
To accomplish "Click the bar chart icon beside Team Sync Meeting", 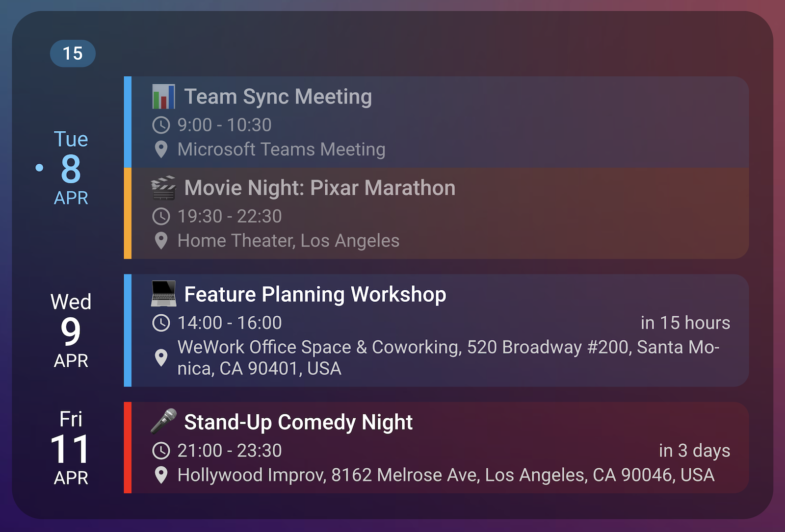I will pos(163,97).
